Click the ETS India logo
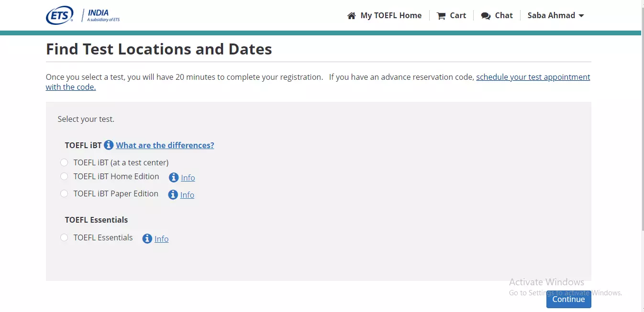 83,16
